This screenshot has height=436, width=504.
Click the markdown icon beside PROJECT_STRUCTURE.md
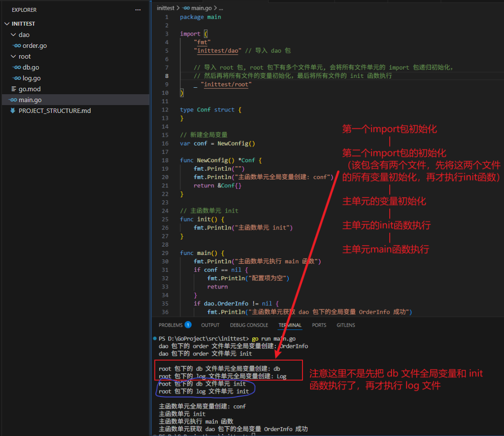[x=13, y=110]
